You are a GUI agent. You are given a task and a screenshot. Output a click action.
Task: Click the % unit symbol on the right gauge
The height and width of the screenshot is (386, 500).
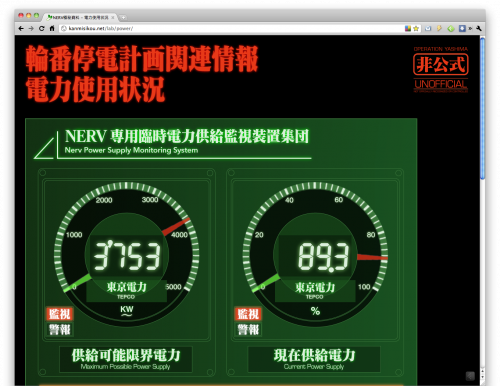pos(315,311)
